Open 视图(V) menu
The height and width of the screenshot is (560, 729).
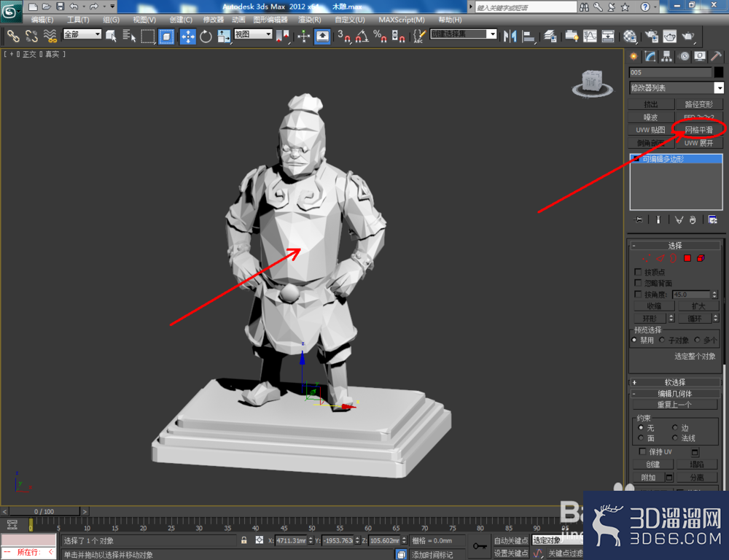point(144,20)
